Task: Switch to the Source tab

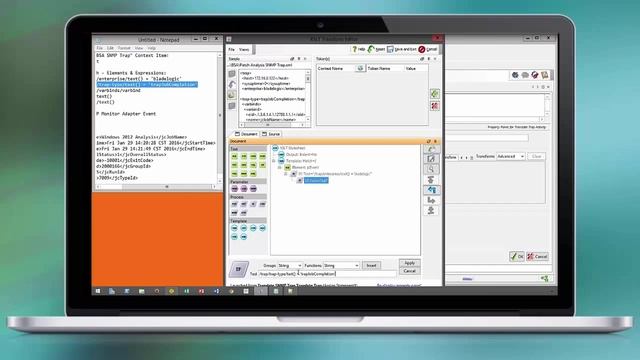Action: pyautogui.click(x=271, y=134)
